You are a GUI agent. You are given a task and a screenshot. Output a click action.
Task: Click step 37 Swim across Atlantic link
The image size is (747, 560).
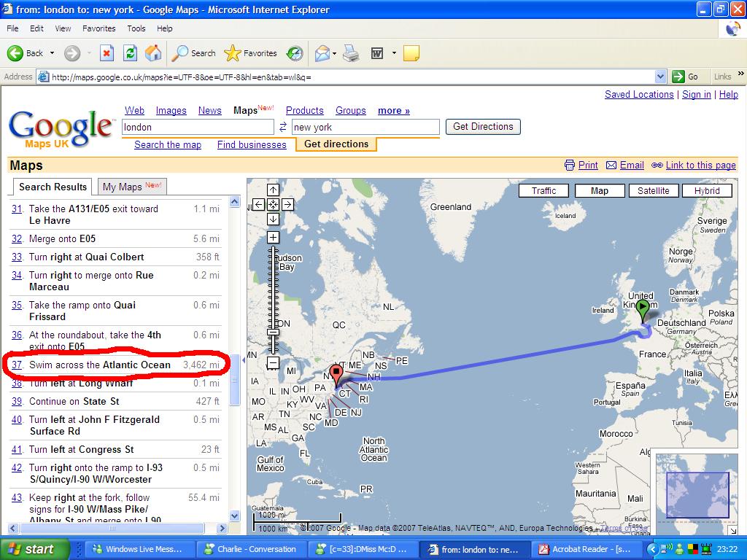(x=17, y=365)
